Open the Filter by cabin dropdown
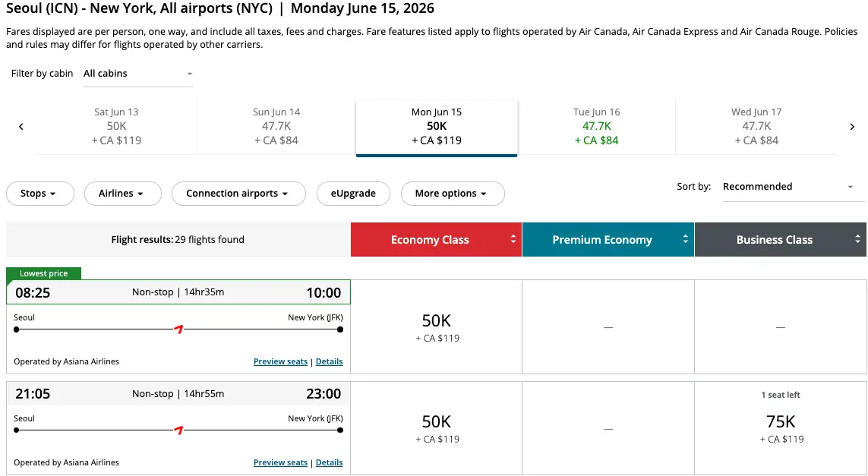Viewport: 868px width, 476px height. tap(137, 74)
